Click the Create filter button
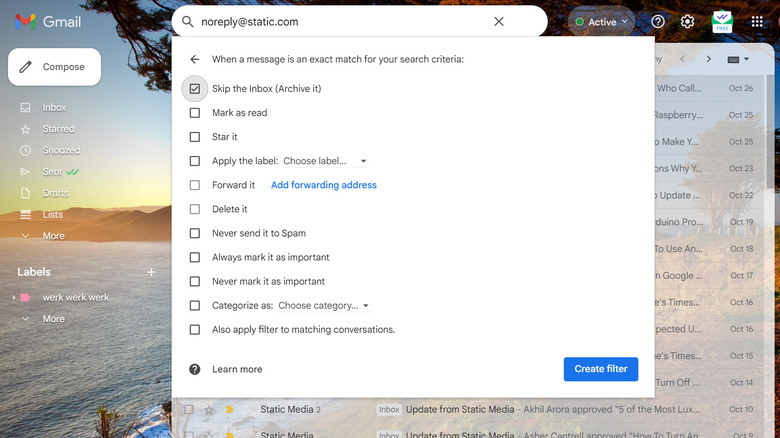780x438 pixels. [x=600, y=369]
